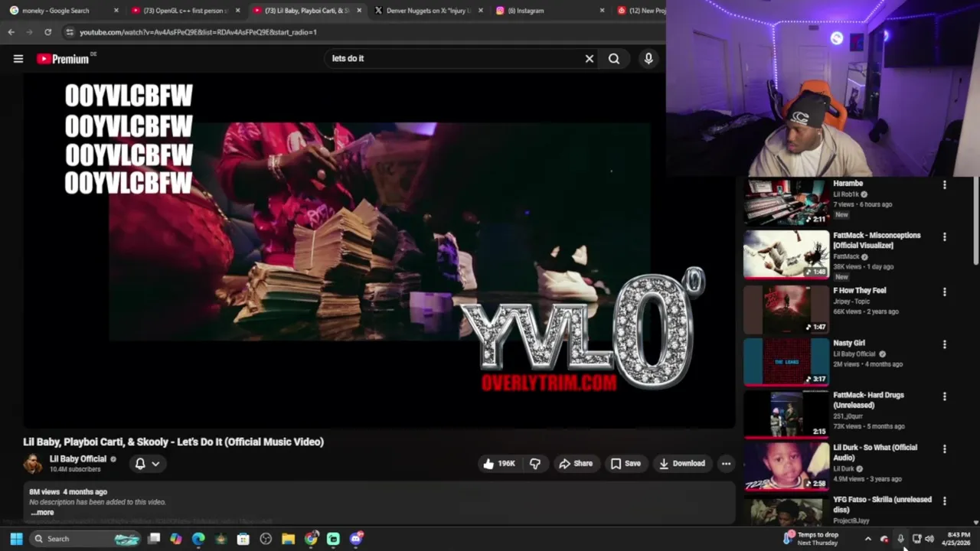The image size is (980, 551).
Task: Toggle microphone icon in system tray
Action: 900,539
